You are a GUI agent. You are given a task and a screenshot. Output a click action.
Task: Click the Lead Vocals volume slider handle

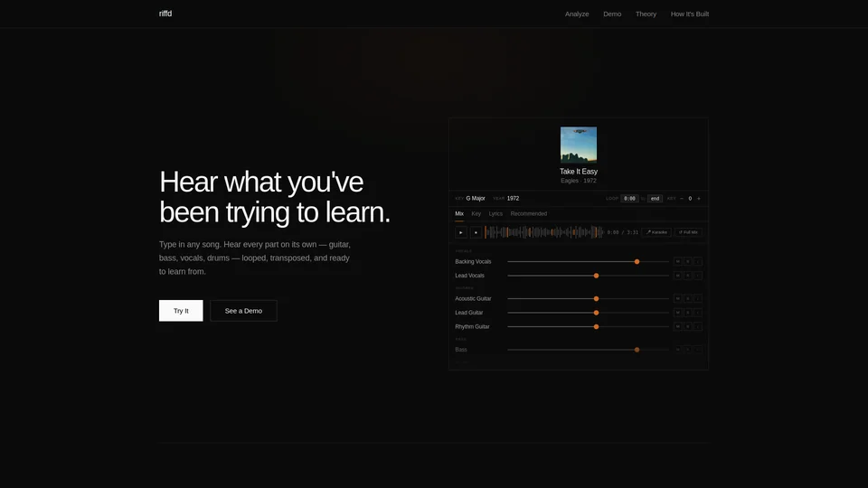(x=596, y=276)
